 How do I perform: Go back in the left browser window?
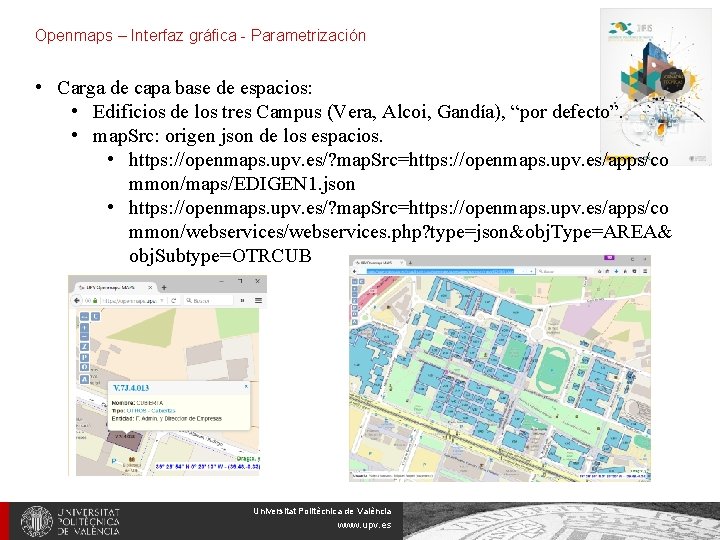pos(77,300)
